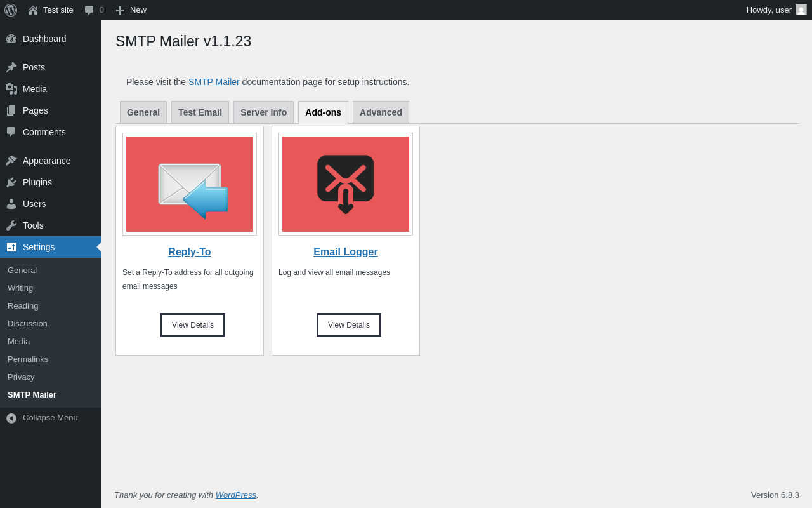
Task: Open the Tools menu item
Action: click(x=51, y=225)
